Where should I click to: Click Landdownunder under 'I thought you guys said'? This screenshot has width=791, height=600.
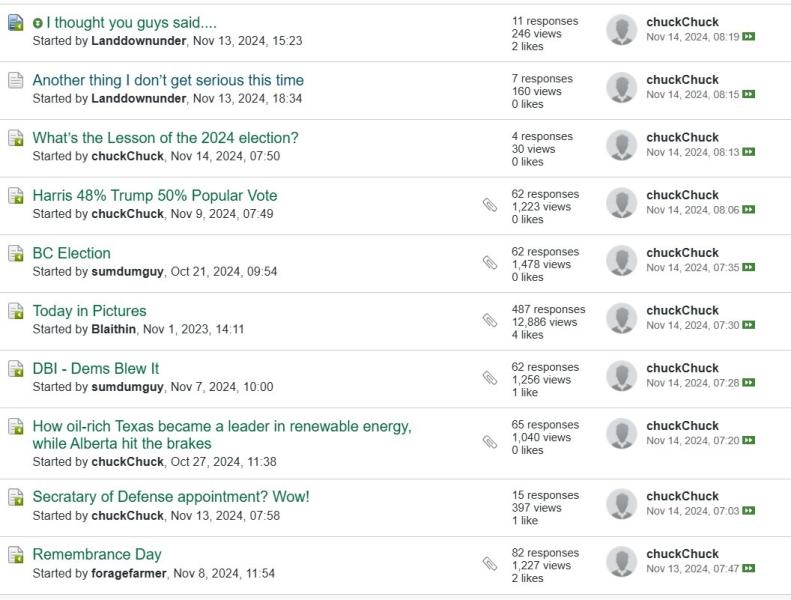coord(138,41)
